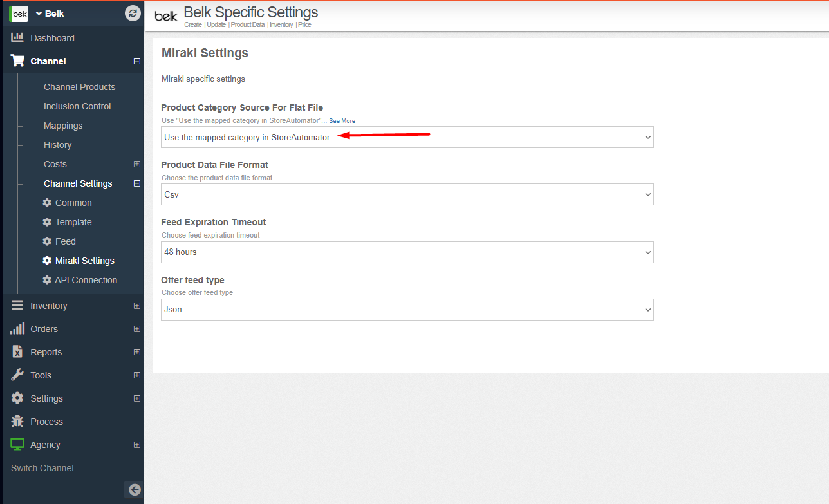829x504 pixels.
Task: Click the Belk Specific Settings title
Action: click(251, 12)
